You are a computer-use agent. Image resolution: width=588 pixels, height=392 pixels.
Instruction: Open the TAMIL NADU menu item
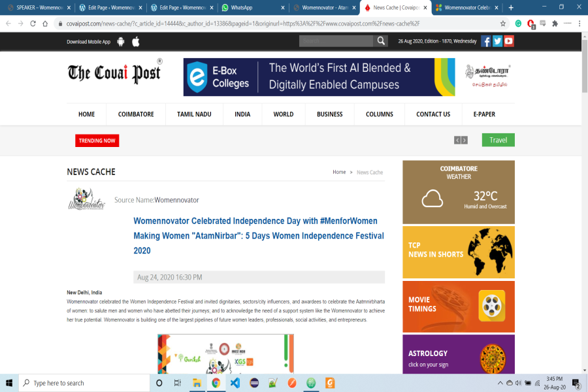(x=194, y=114)
